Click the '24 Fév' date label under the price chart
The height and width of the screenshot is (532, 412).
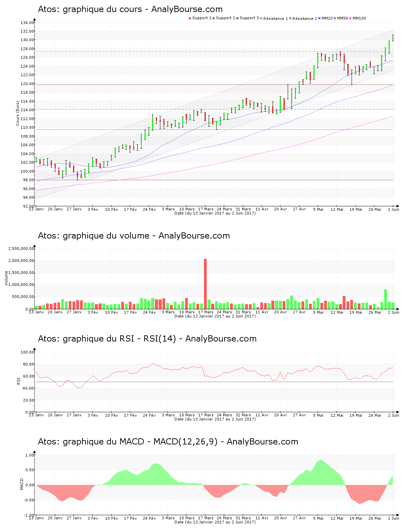coord(149,209)
